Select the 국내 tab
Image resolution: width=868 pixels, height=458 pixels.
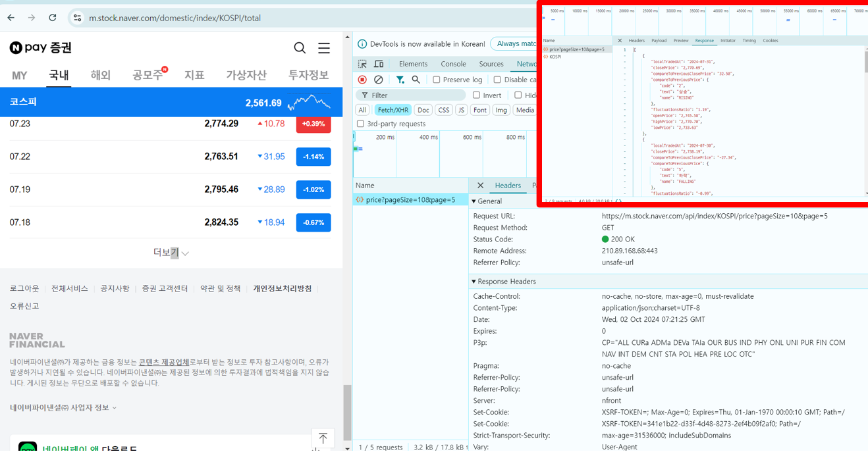(59, 75)
